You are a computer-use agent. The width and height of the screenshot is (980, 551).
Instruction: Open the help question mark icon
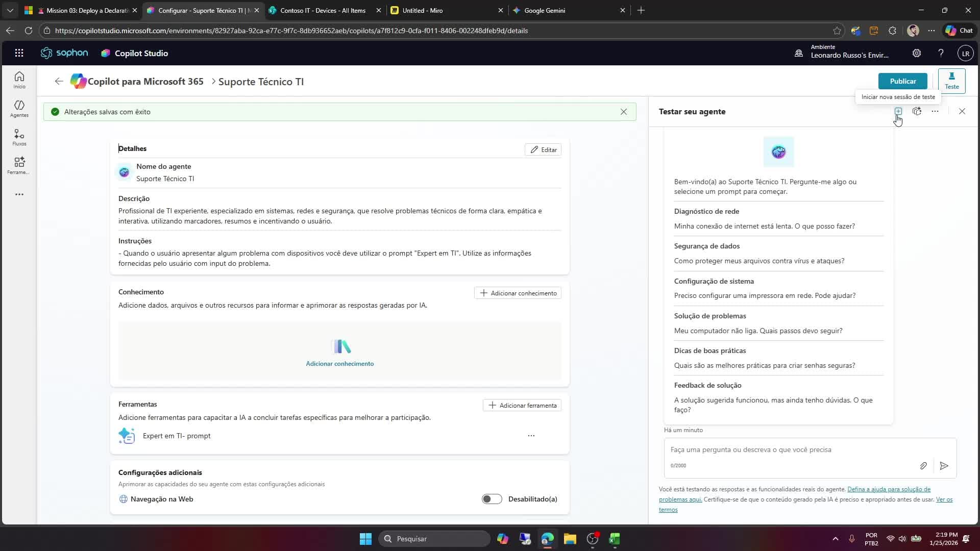tap(941, 53)
